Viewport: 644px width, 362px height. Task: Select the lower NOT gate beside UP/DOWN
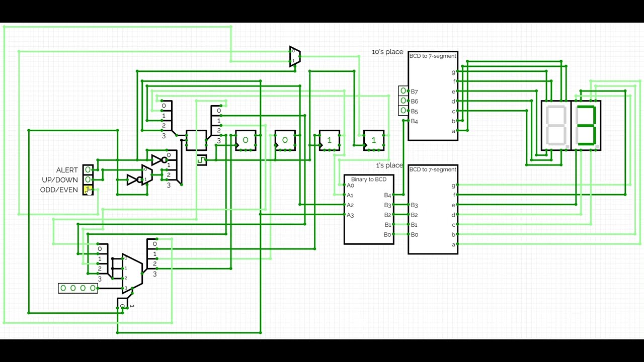tap(135, 179)
